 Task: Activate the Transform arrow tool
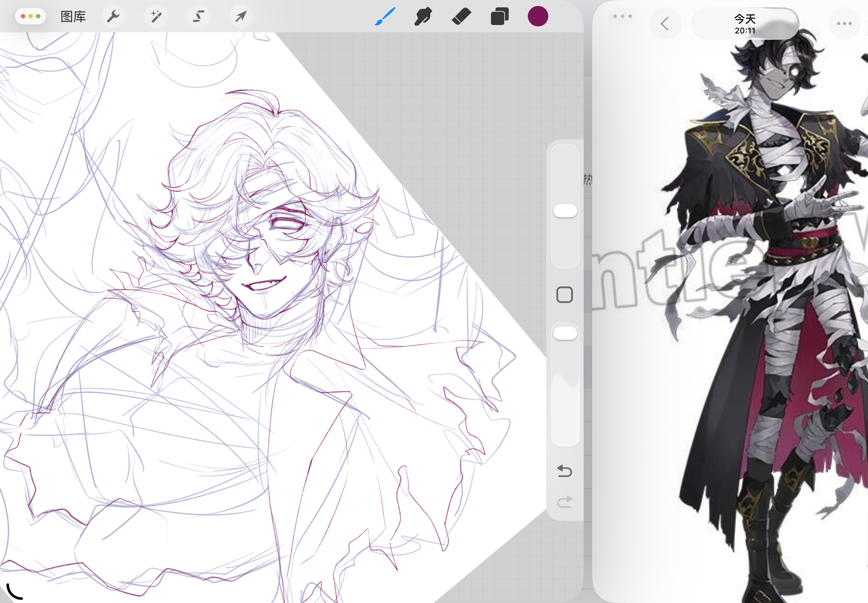[241, 17]
